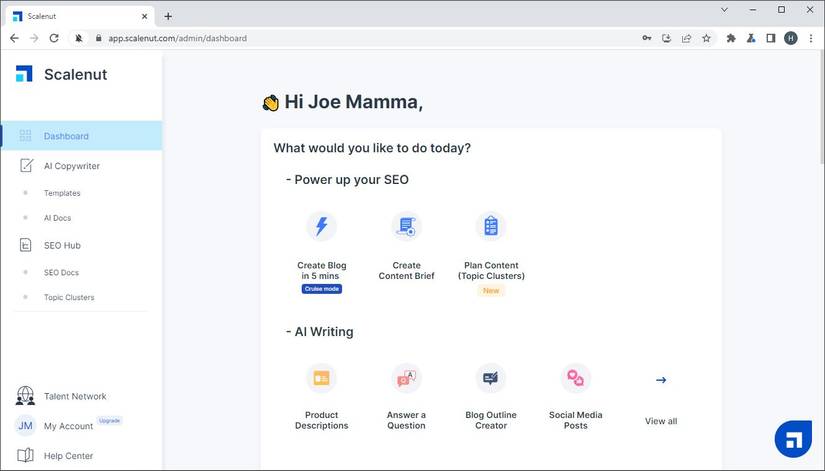Open the Extensions puzzle icon
Viewport: 825px width, 471px height.
(x=731, y=38)
